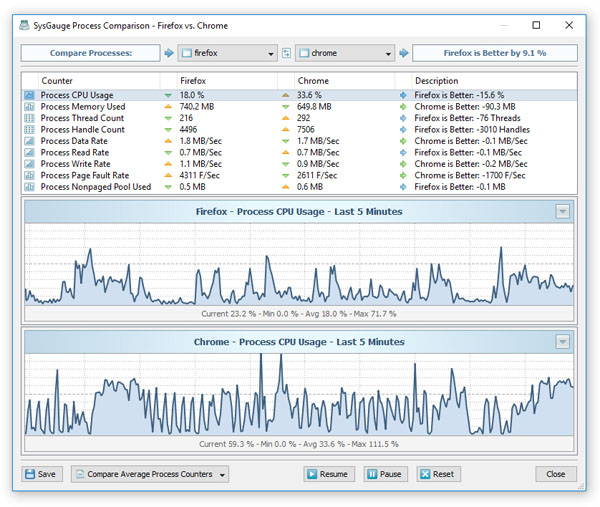This screenshot has height=507, width=600.
Task: Click description arrow in Nonpaged Pool row
Action: (403, 187)
